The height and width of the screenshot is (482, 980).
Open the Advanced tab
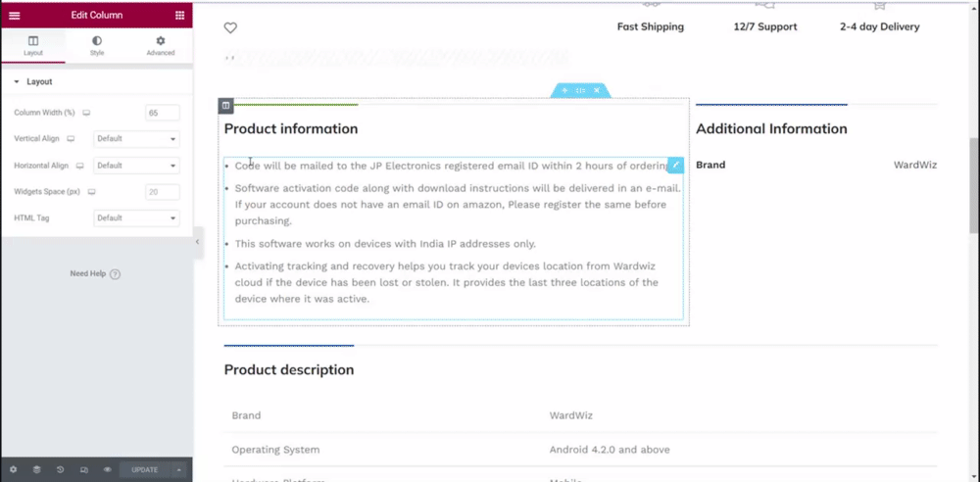click(161, 46)
